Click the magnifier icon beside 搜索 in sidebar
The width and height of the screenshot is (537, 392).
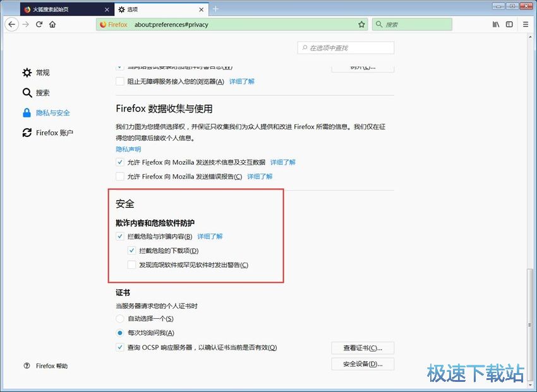(x=27, y=92)
